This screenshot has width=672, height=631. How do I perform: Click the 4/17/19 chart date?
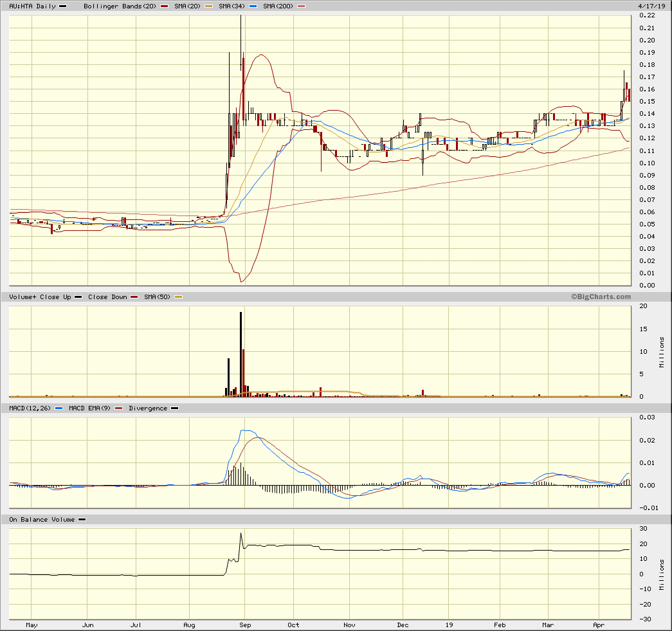(x=651, y=6)
